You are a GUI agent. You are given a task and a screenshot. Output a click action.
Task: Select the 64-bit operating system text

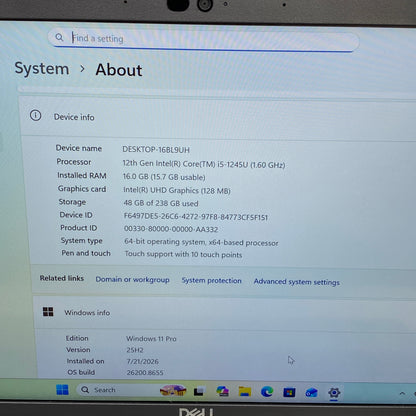201,242
